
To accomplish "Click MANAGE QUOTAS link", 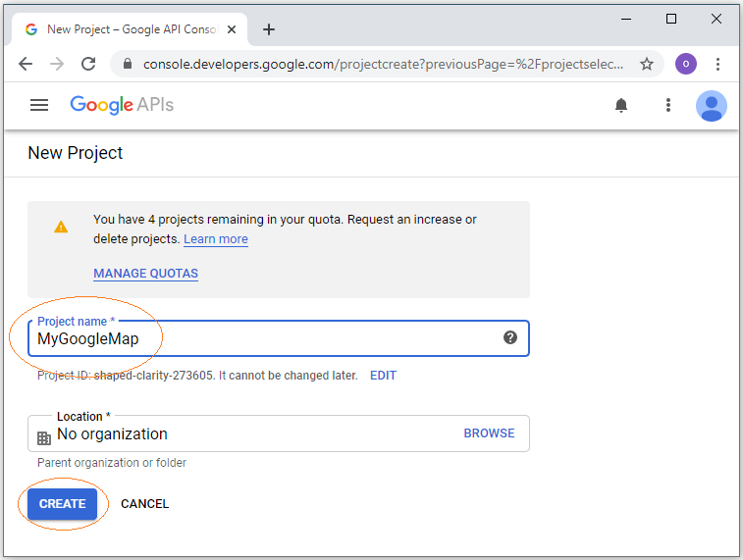I will (145, 274).
